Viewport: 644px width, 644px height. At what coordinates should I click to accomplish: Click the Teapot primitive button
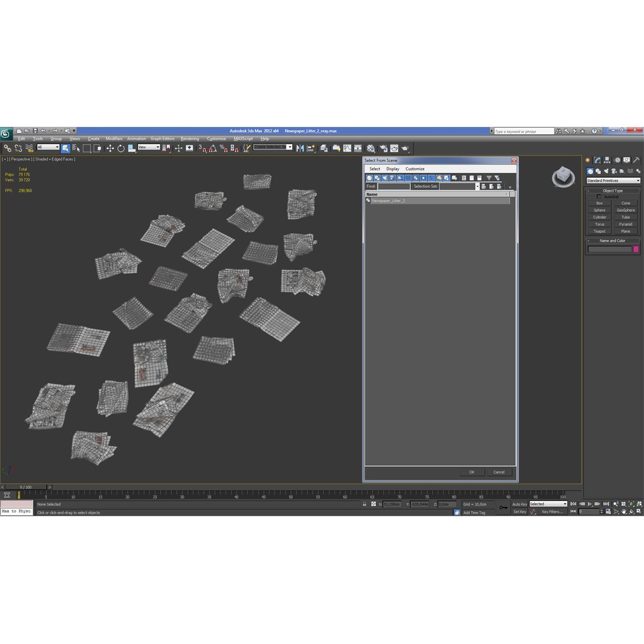(600, 231)
